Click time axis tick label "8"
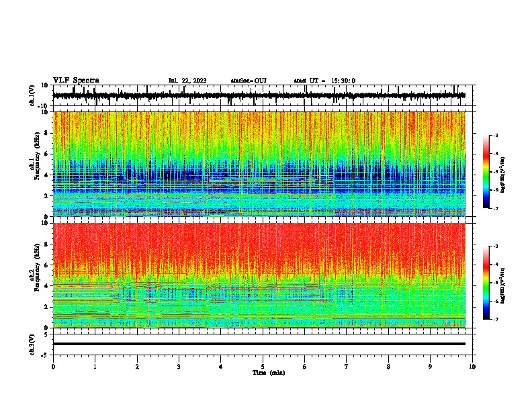This screenshot has height=411, width=532. (x=388, y=367)
